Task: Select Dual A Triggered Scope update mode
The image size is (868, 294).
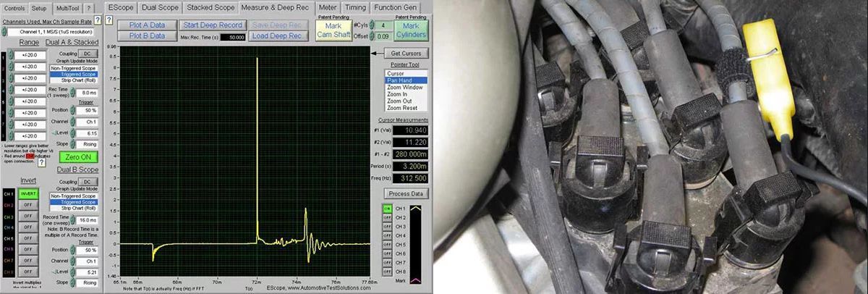Action: tap(72, 74)
